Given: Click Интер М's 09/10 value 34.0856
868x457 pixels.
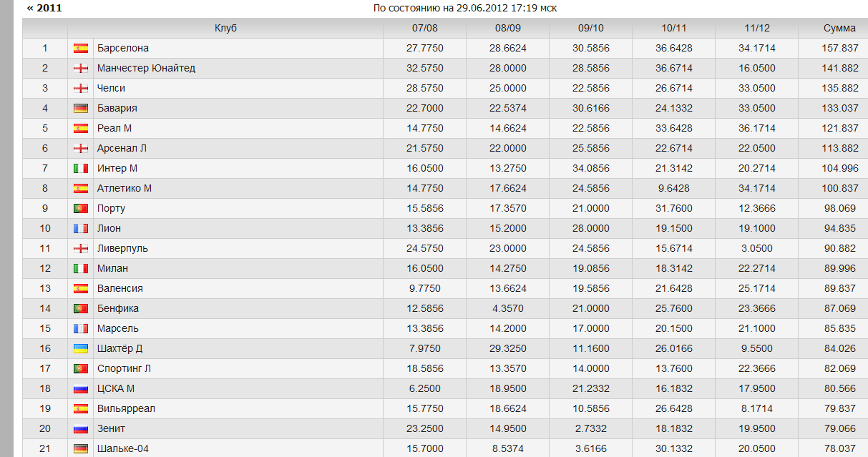Looking at the screenshot, I should [591, 168].
